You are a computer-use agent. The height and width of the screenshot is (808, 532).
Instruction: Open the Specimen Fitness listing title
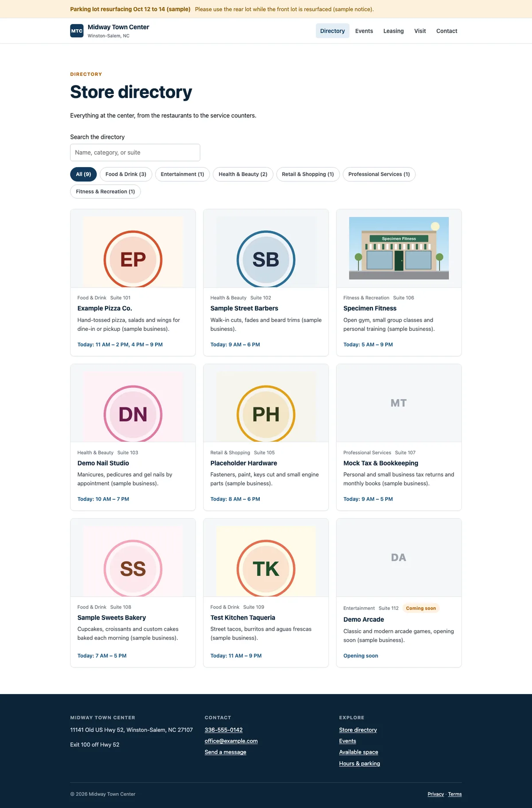point(370,308)
